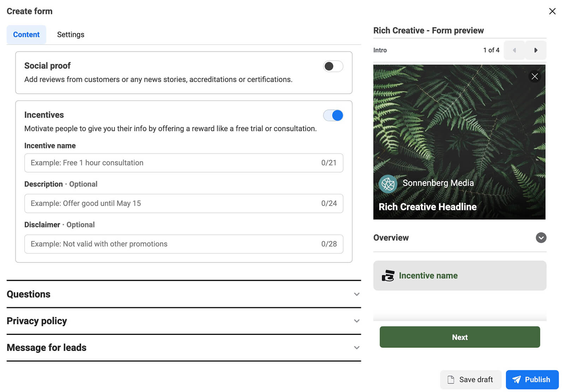This screenshot has height=392, width=565.
Task: Expand the Message for leads section
Action: (184, 348)
